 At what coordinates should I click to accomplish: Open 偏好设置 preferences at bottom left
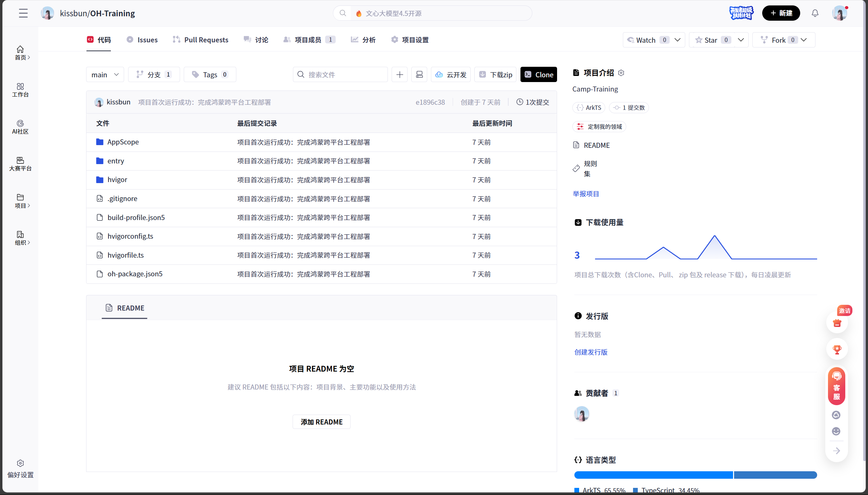pos(20,469)
